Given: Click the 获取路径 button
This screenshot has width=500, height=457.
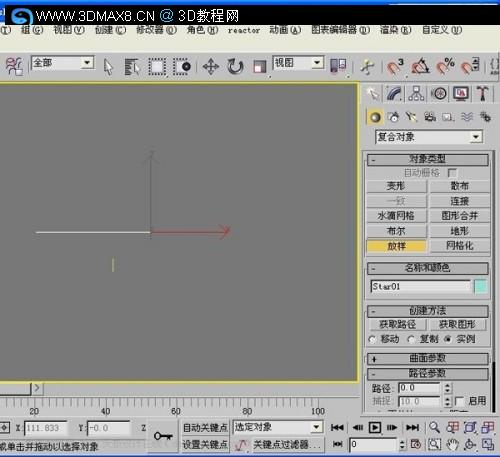Looking at the screenshot, I should point(397,324).
